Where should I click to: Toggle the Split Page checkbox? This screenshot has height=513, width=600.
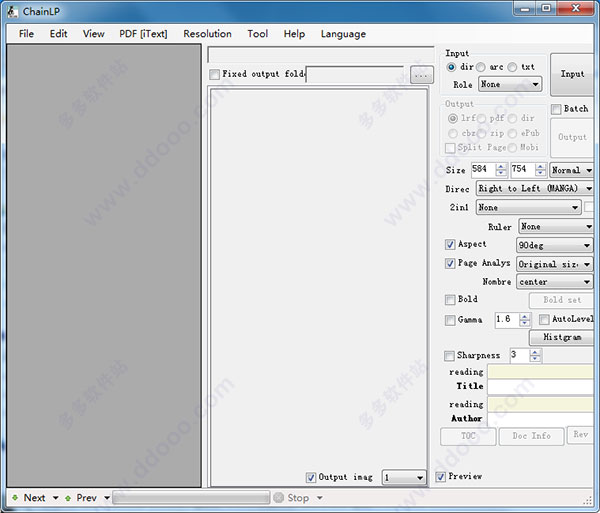[x=450, y=148]
